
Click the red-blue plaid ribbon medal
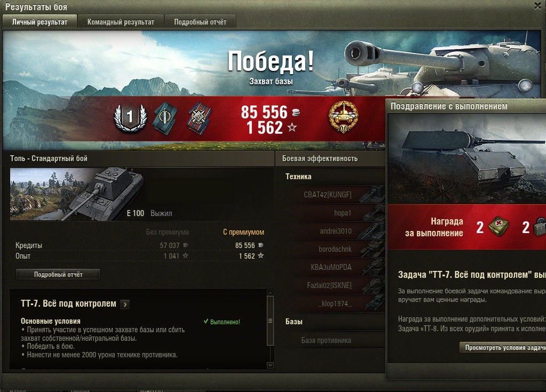click(x=199, y=118)
